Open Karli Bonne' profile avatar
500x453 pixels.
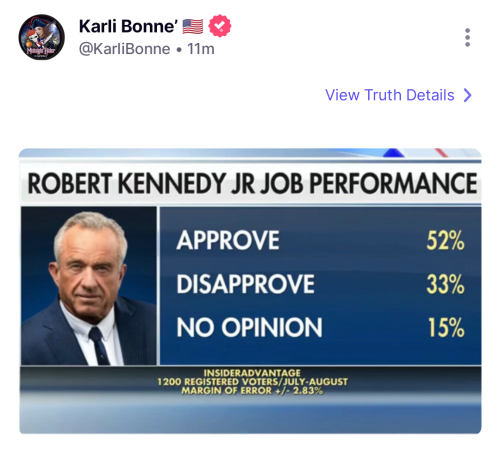pos(41,37)
